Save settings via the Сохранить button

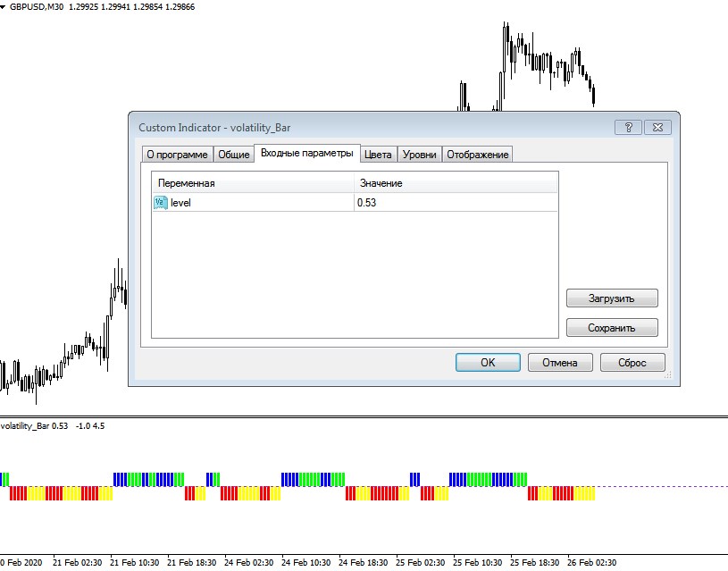coord(611,328)
